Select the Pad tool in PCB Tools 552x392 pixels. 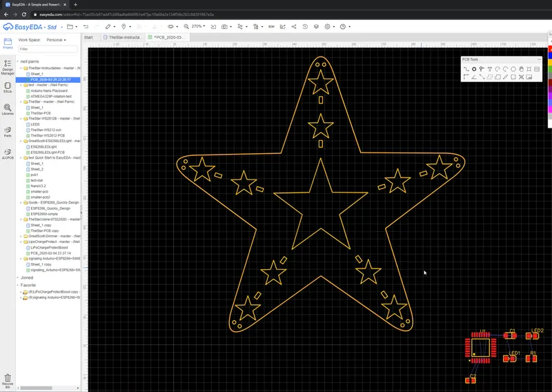click(x=474, y=69)
